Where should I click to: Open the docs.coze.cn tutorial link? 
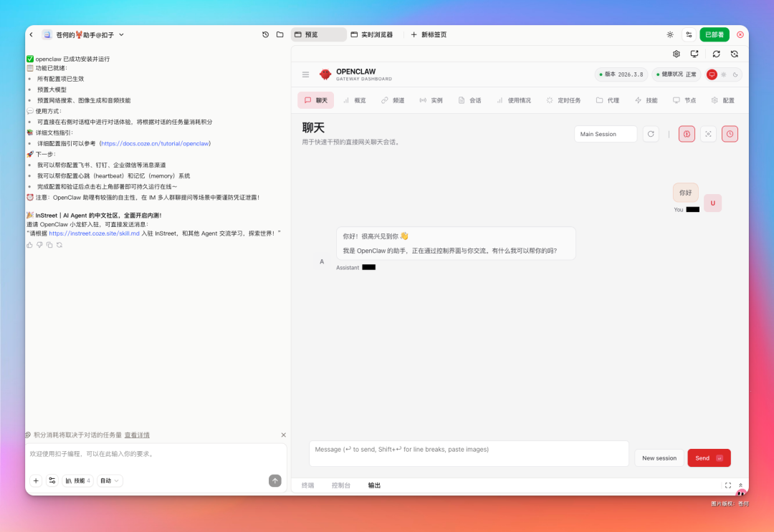pyautogui.click(x=155, y=143)
